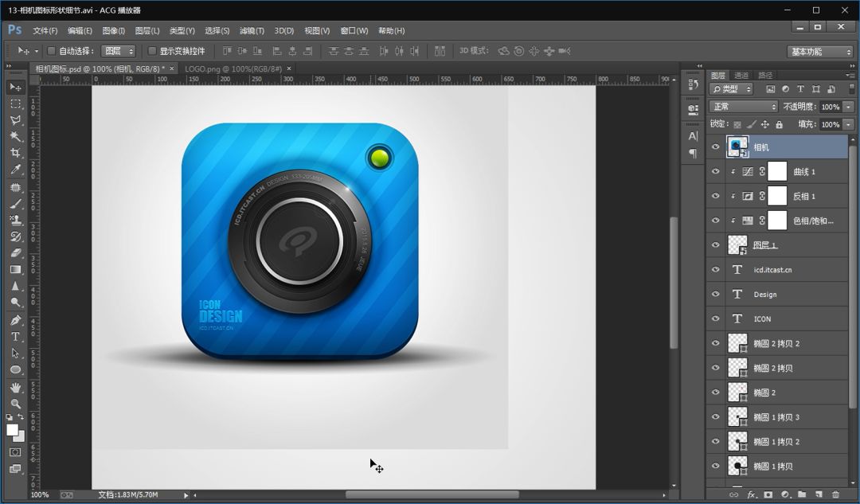Enable the 自动选择 checkbox
The image size is (860, 504).
point(52,51)
